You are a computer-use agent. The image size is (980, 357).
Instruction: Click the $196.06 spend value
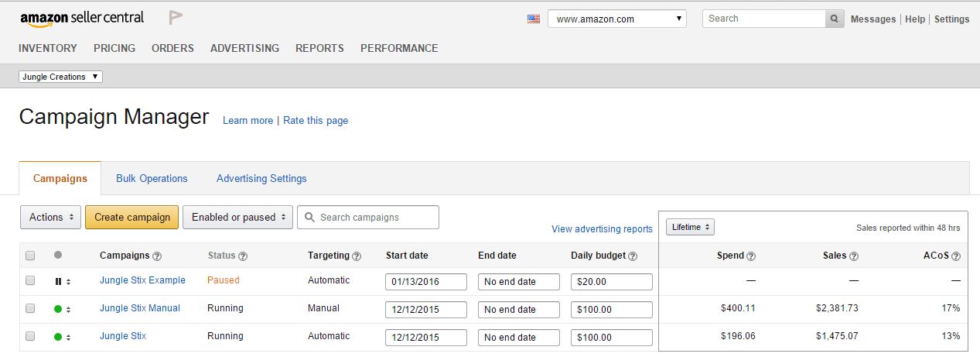click(738, 336)
